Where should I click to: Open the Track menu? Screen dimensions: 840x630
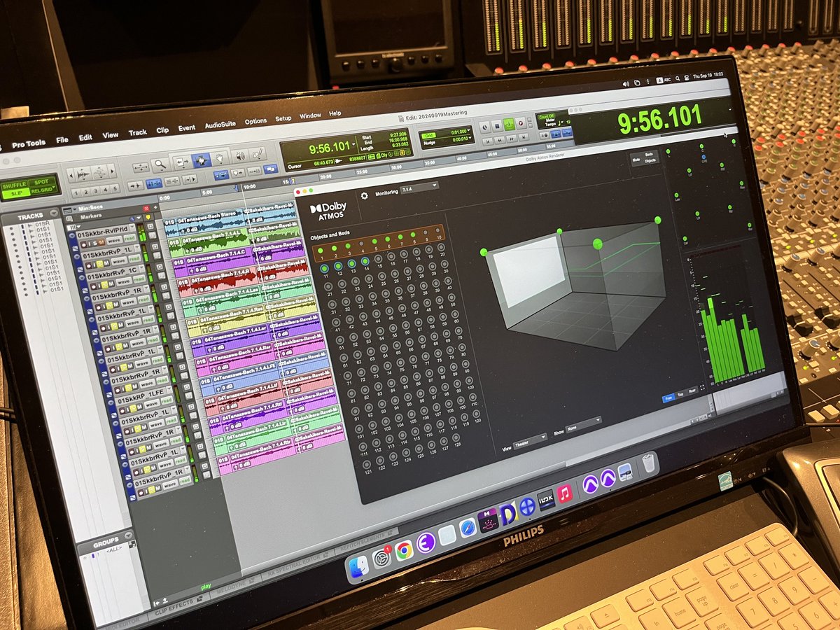[137, 132]
